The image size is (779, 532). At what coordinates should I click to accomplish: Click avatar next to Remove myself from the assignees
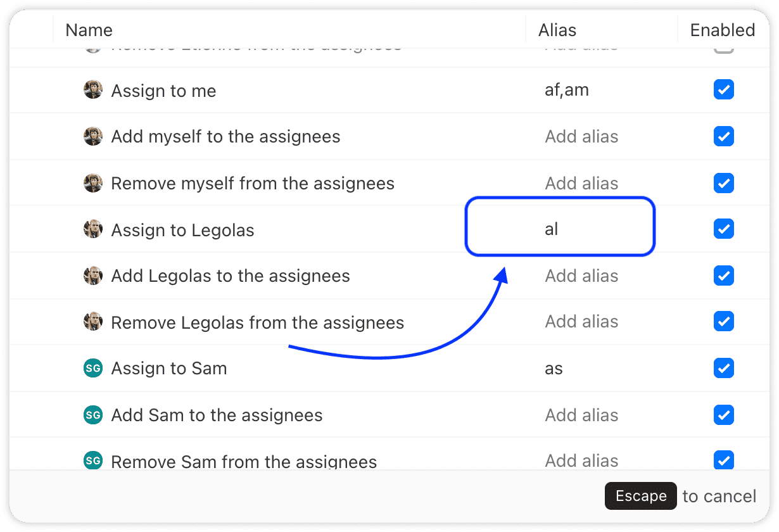click(x=93, y=183)
